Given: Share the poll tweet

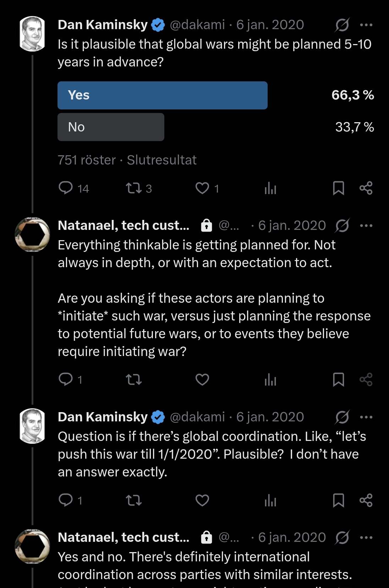Looking at the screenshot, I should pyautogui.click(x=366, y=188).
